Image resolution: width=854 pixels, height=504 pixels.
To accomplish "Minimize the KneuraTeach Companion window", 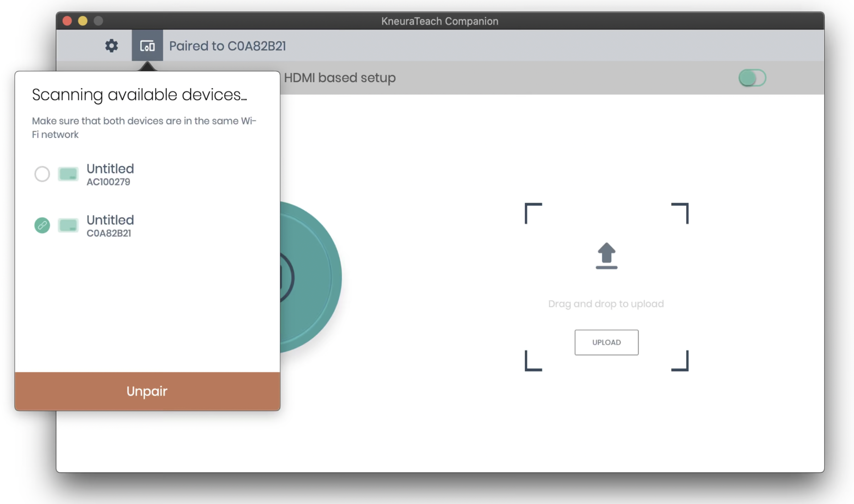I will [83, 21].
